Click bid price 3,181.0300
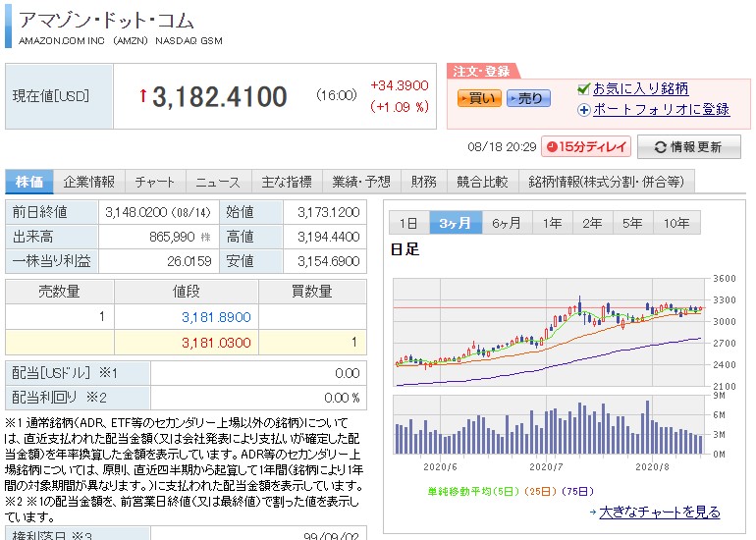The width and height of the screenshot is (756, 540). [x=216, y=343]
